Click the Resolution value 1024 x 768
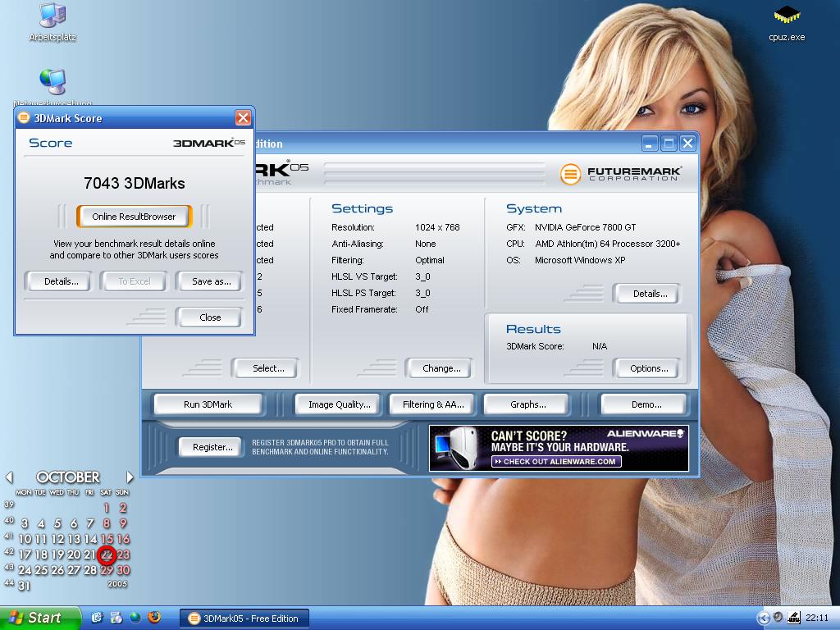Image resolution: width=840 pixels, height=630 pixels. [437, 227]
